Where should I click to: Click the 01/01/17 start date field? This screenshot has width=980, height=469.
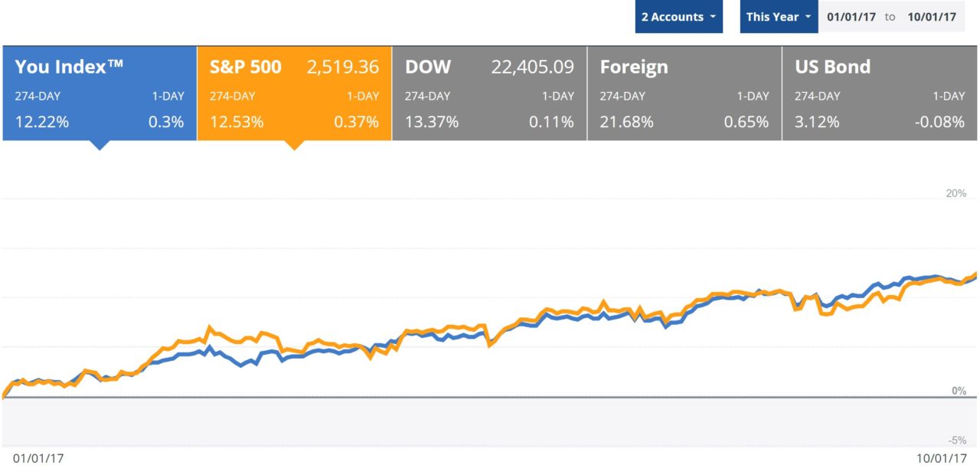click(851, 17)
